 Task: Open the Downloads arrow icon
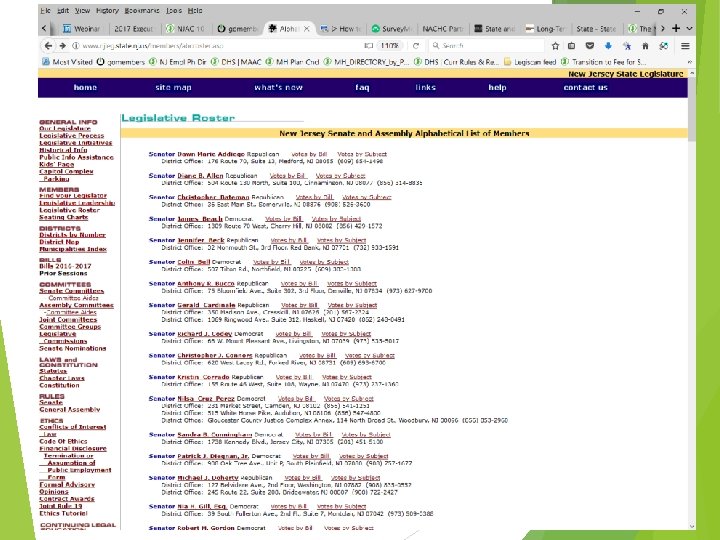608,46
